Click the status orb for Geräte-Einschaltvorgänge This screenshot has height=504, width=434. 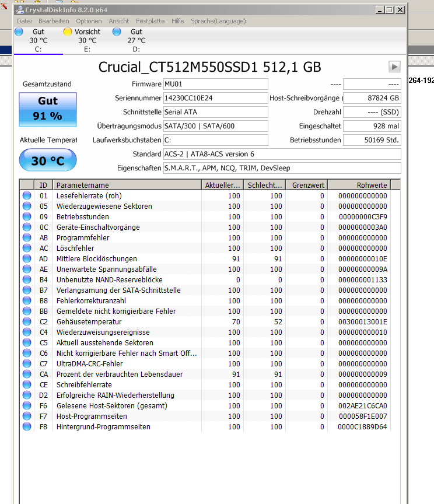point(27,227)
